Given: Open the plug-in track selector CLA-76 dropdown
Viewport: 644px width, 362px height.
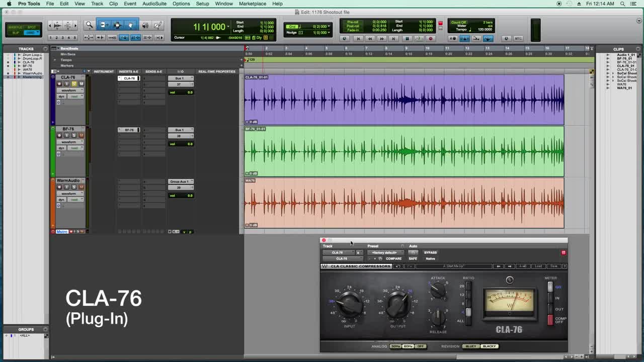Looking at the screenshot, I should coord(338,252).
